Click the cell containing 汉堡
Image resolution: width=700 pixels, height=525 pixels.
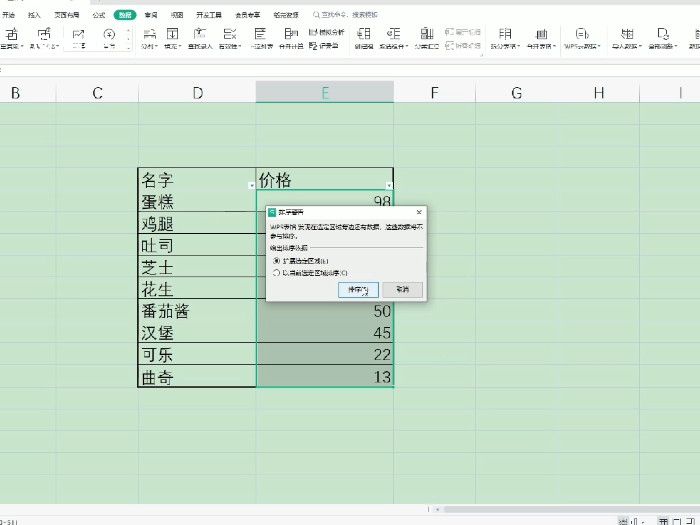click(197, 332)
